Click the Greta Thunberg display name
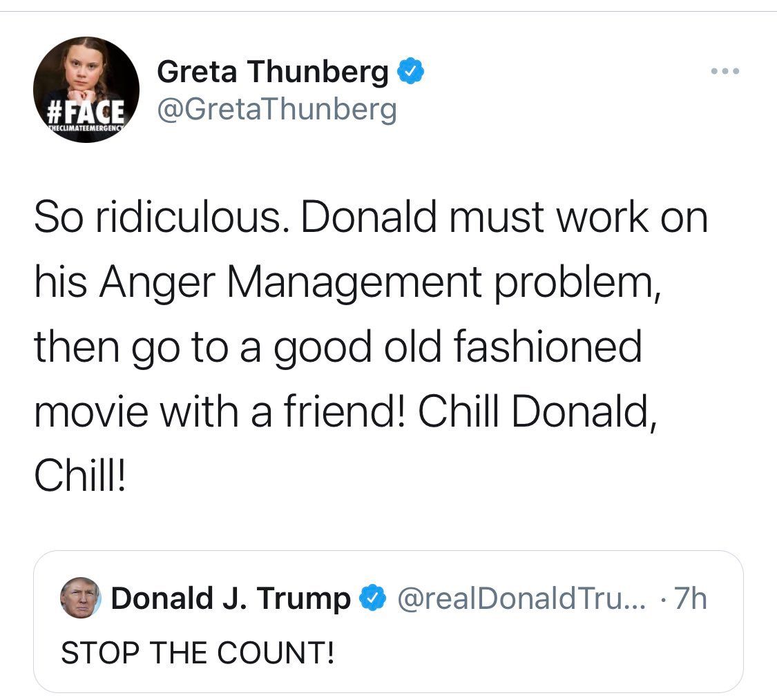The image size is (777, 700). [273, 71]
